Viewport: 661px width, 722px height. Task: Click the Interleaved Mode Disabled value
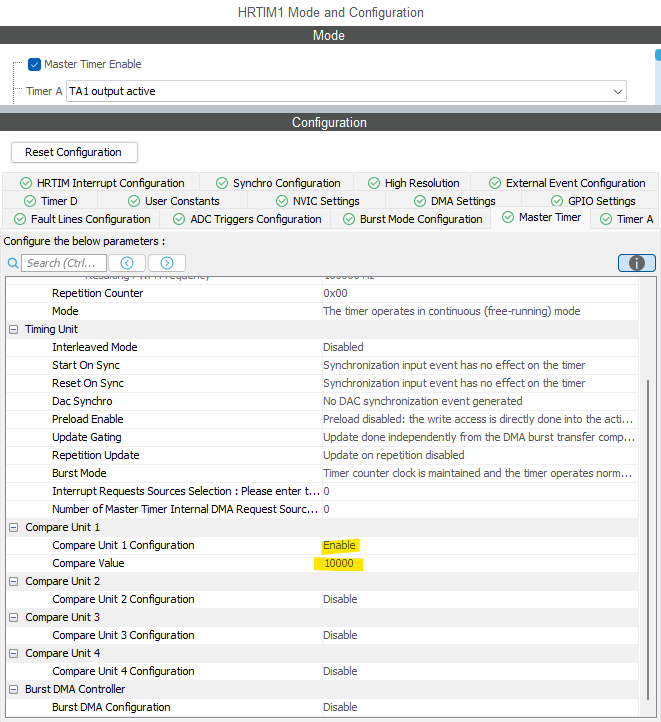[343, 347]
